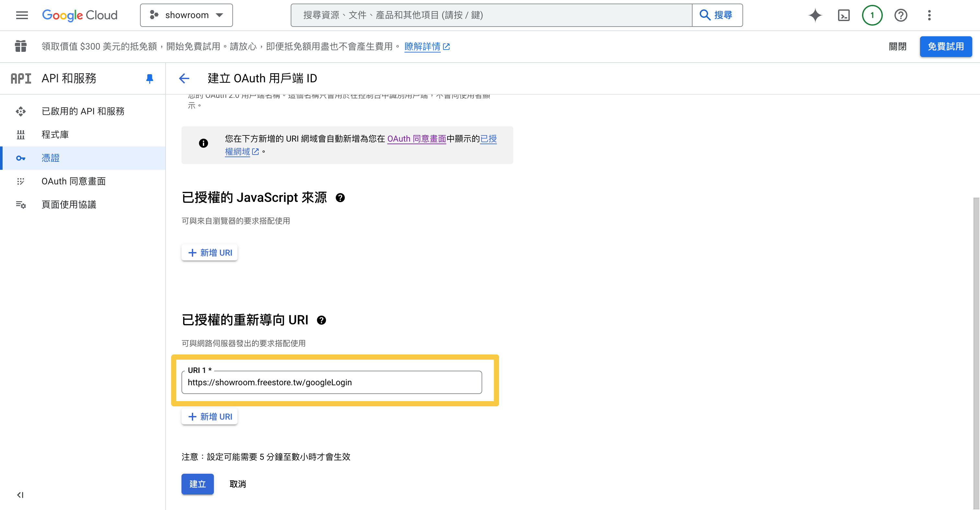Click the URI 1 input field
Image resolution: width=980 pixels, height=510 pixels.
click(331, 382)
